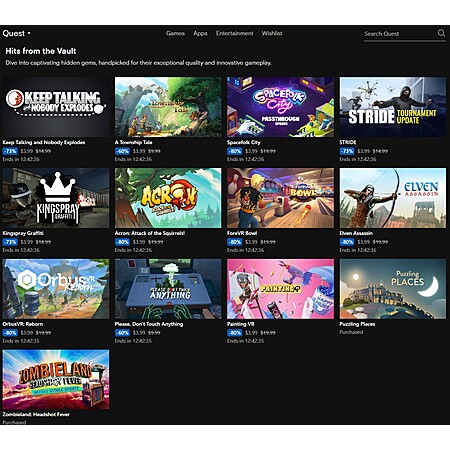Screen dimensions: 450x450
Task: Open the Kingspray Graffiti thumbnail
Action: click(56, 198)
